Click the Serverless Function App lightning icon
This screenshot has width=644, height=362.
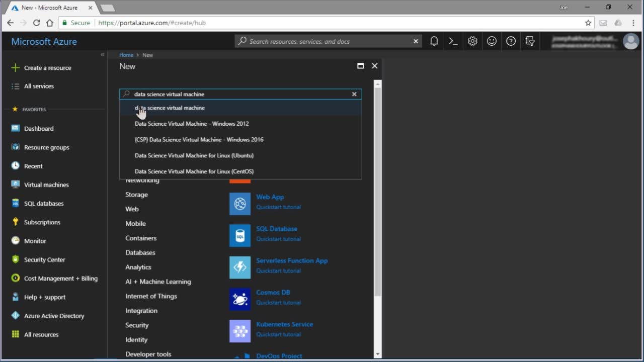click(x=240, y=267)
